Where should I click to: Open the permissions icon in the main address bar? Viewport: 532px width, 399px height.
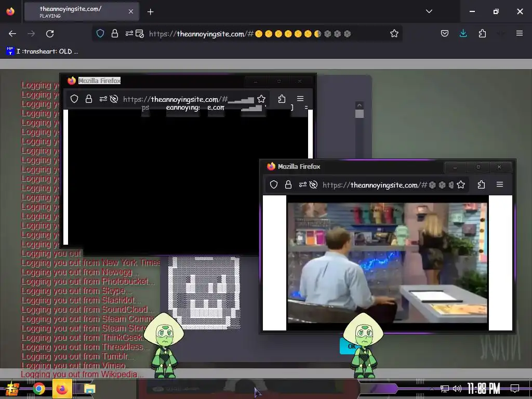(129, 33)
